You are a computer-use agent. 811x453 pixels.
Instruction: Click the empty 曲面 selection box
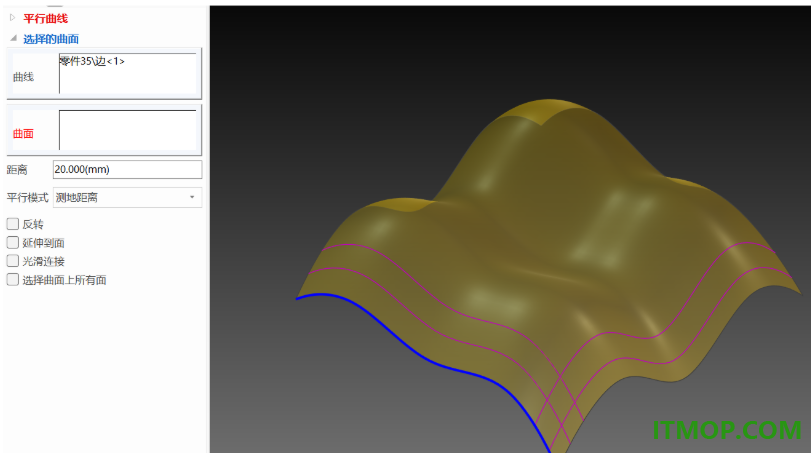tap(128, 130)
